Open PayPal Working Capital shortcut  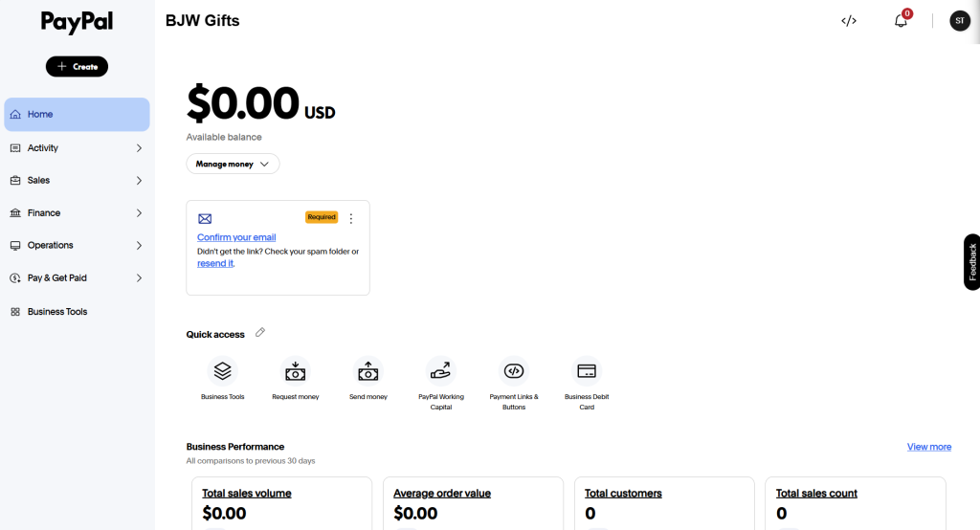[440, 370]
